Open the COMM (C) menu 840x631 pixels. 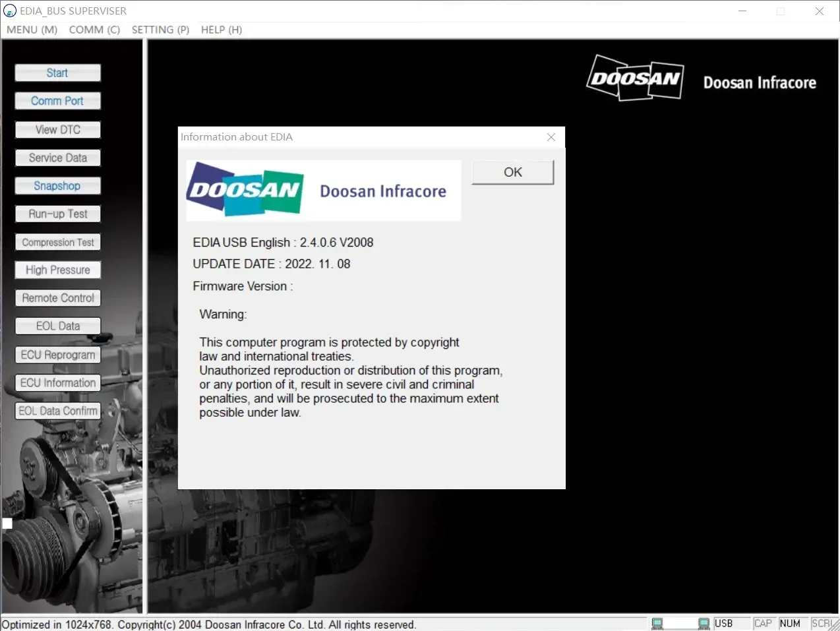(x=94, y=30)
